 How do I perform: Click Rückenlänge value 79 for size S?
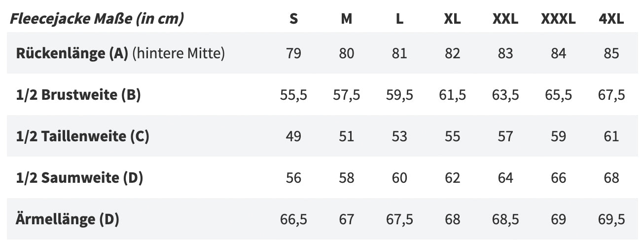click(x=293, y=53)
